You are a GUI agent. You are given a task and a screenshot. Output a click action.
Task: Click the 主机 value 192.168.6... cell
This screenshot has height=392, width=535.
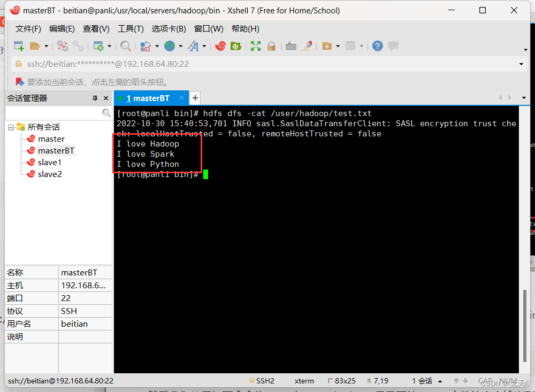tap(85, 286)
